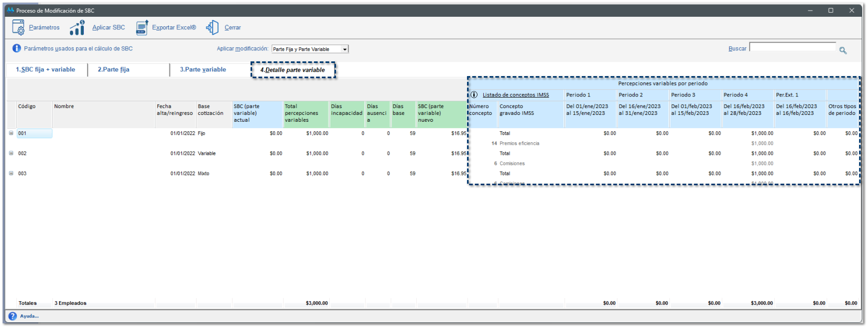Viewport: 868px width, 328px height.
Task: Collapse employee 001 row
Action: [x=11, y=133]
